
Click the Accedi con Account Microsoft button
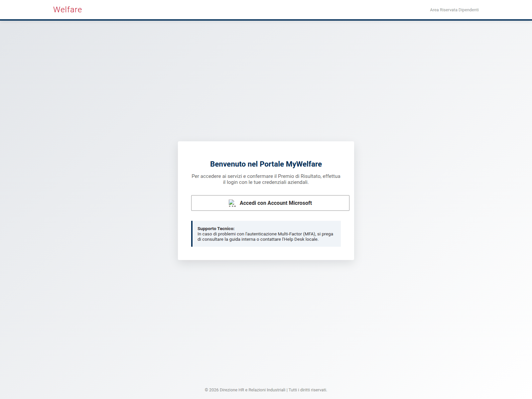(x=270, y=203)
